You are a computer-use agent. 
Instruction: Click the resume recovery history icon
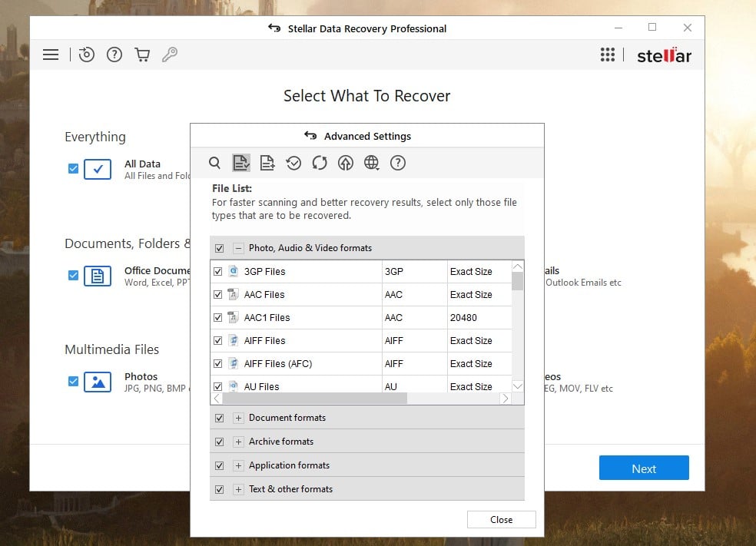pos(86,55)
